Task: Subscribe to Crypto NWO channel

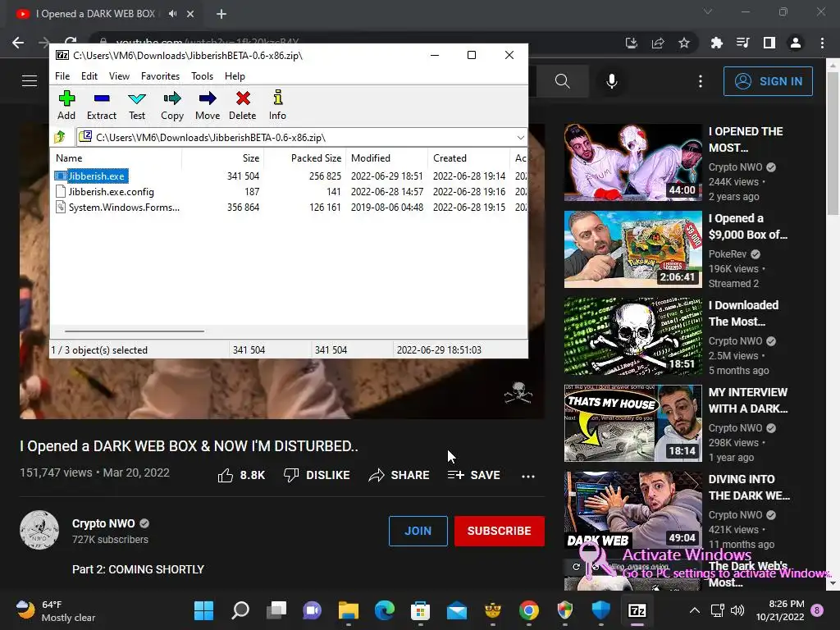Action: (x=500, y=531)
